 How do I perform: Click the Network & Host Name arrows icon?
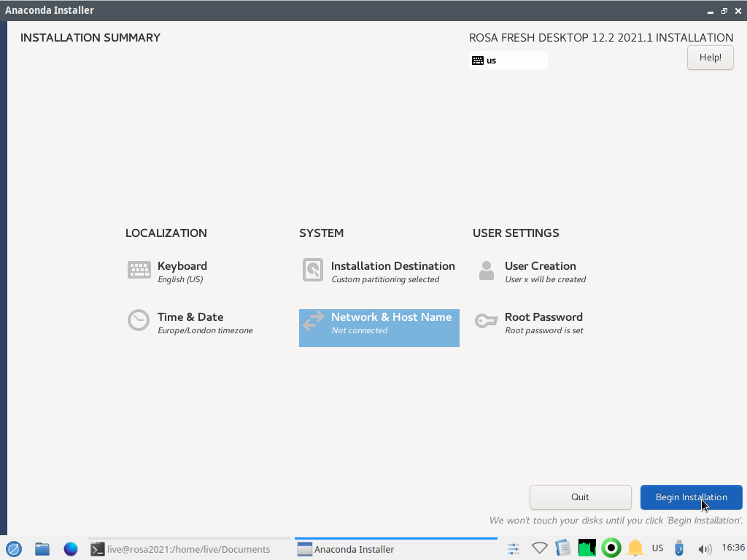(x=313, y=321)
